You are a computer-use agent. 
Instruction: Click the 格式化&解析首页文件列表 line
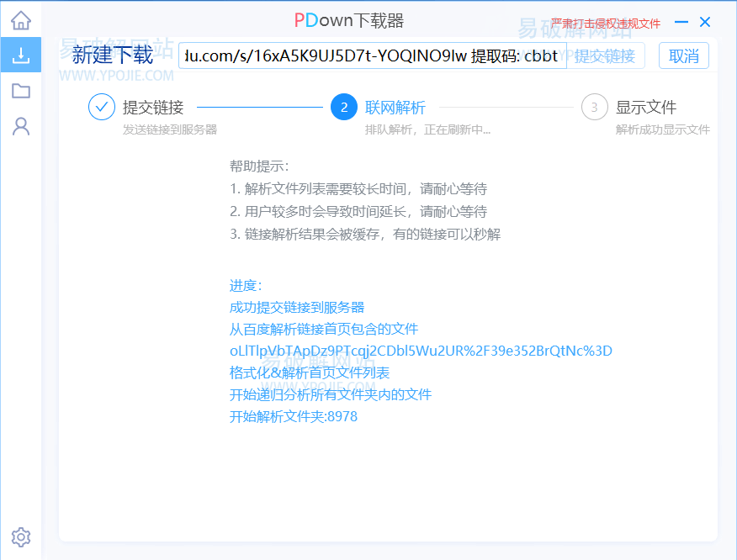coord(310,373)
